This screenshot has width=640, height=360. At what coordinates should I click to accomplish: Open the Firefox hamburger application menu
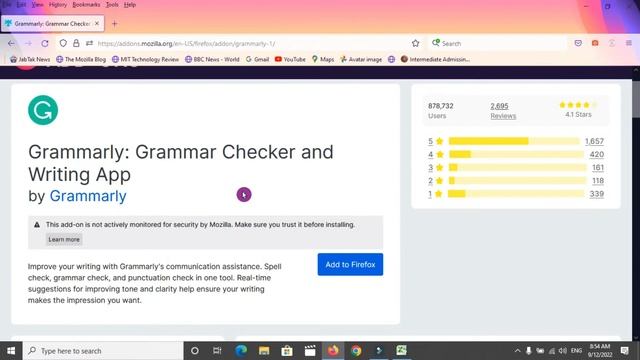[x=629, y=43]
